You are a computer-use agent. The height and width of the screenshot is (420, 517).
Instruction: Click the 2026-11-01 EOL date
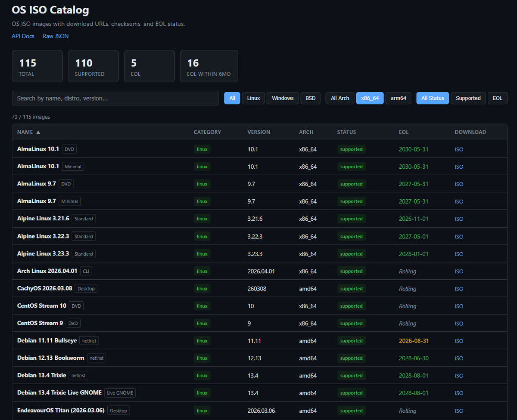pos(414,219)
